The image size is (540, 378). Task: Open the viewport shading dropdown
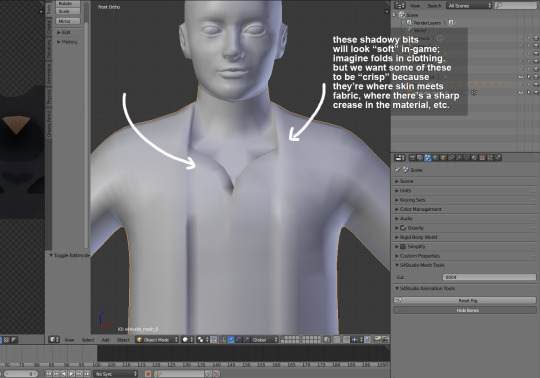click(187, 340)
